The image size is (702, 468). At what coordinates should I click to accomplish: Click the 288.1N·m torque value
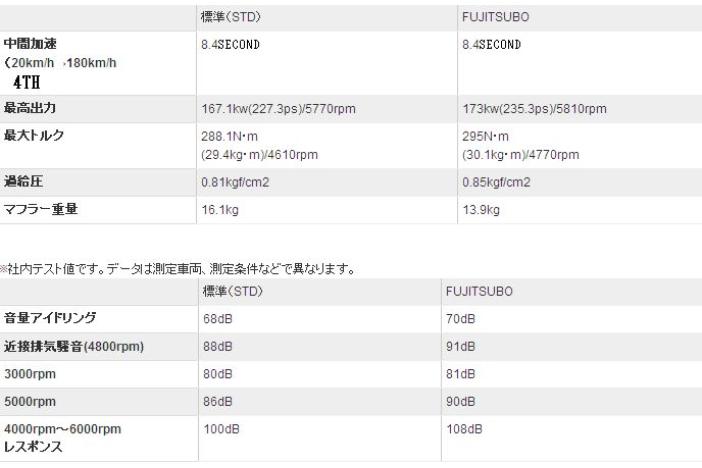[231, 136]
